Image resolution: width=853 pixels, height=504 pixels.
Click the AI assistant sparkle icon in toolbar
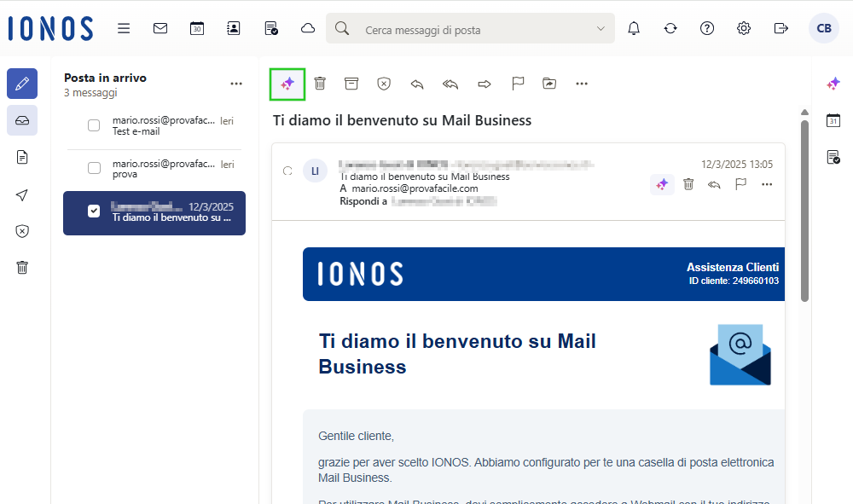pyautogui.click(x=287, y=84)
